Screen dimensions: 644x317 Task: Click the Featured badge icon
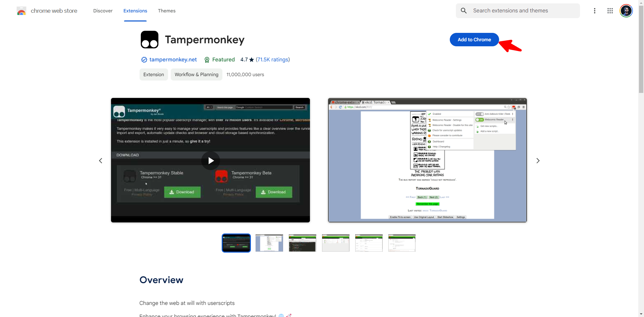pyautogui.click(x=207, y=60)
